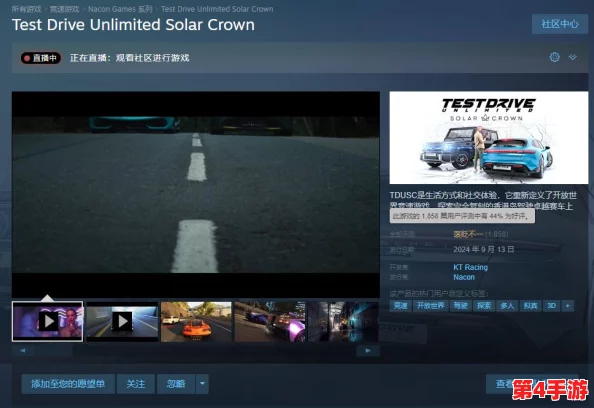
Task: Click the 关注 follow button
Action: [x=136, y=384]
